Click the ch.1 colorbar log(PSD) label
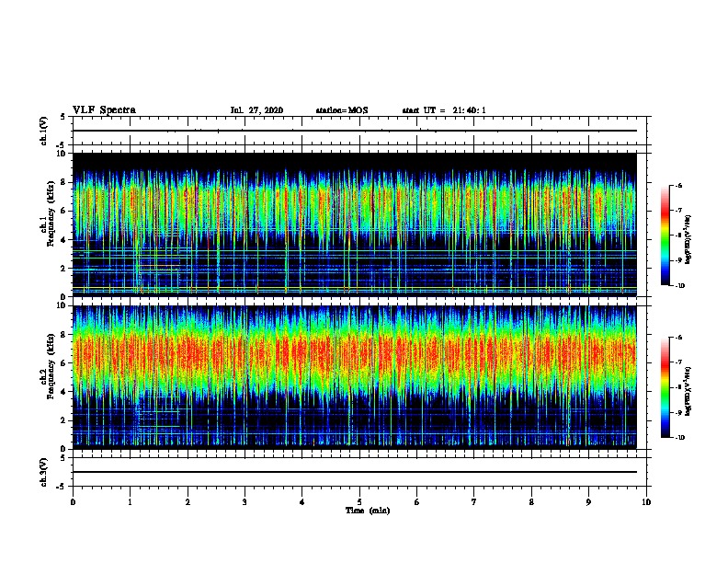The width and height of the screenshot is (728, 563). click(x=688, y=240)
